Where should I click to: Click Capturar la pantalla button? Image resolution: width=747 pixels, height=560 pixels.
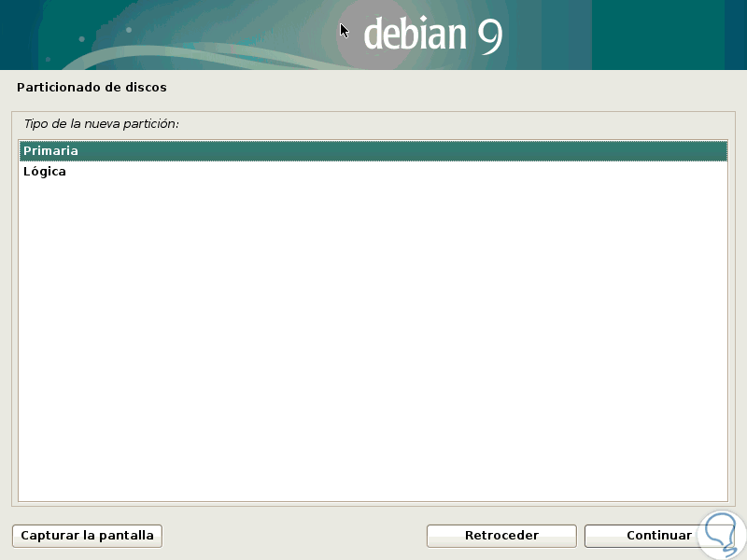[x=87, y=536]
